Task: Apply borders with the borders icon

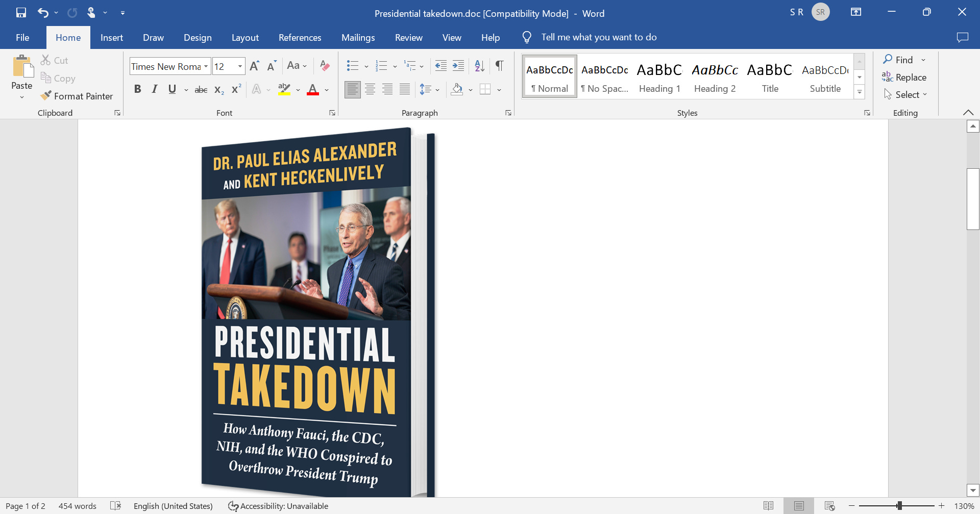Action: click(485, 90)
